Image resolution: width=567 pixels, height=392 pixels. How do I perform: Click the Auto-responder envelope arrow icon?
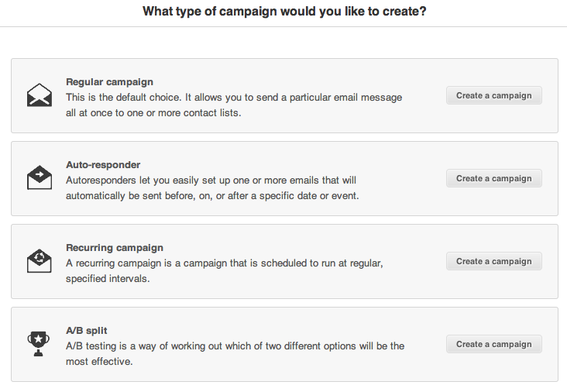[x=40, y=177]
